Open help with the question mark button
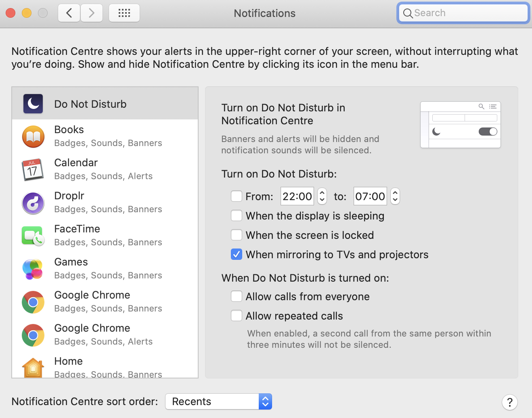 [509, 402]
